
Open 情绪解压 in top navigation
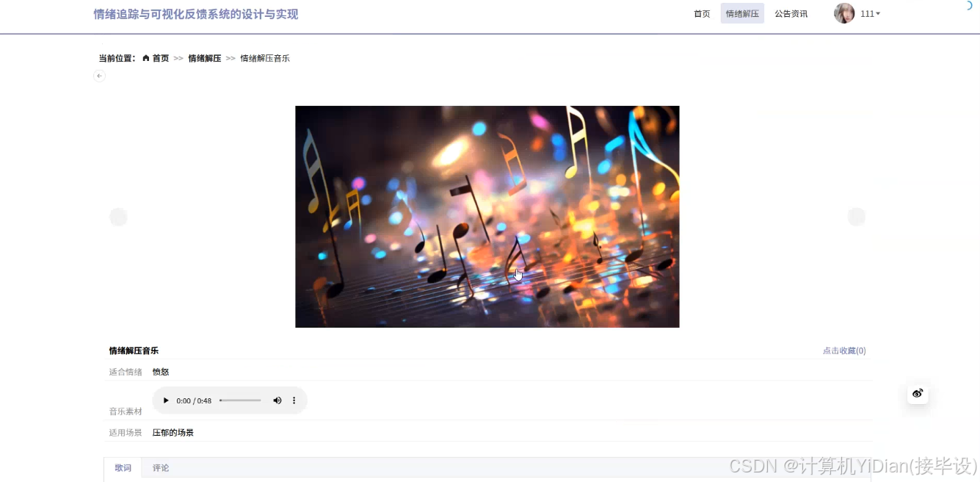pyautogui.click(x=742, y=14)
